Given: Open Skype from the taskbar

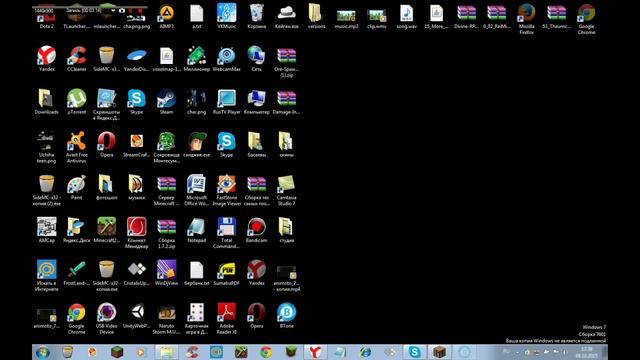Looking at the screenshot, I should pyautogui.click(x=414, y=352).
